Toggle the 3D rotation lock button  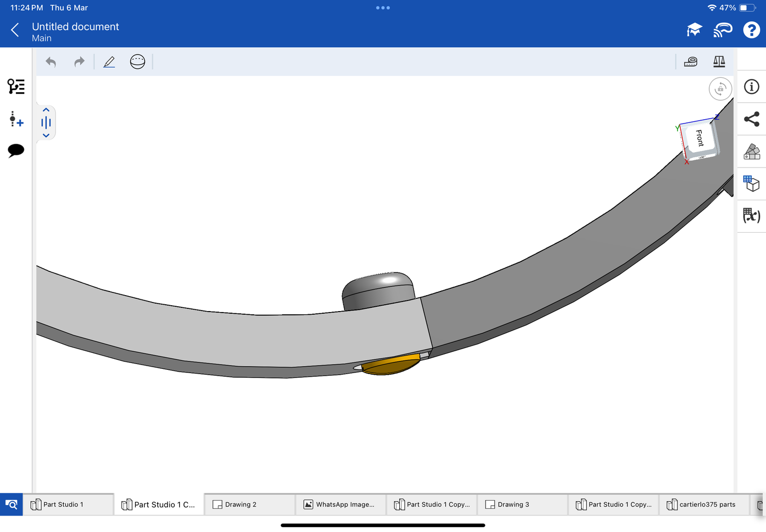(x=720, y=89)
